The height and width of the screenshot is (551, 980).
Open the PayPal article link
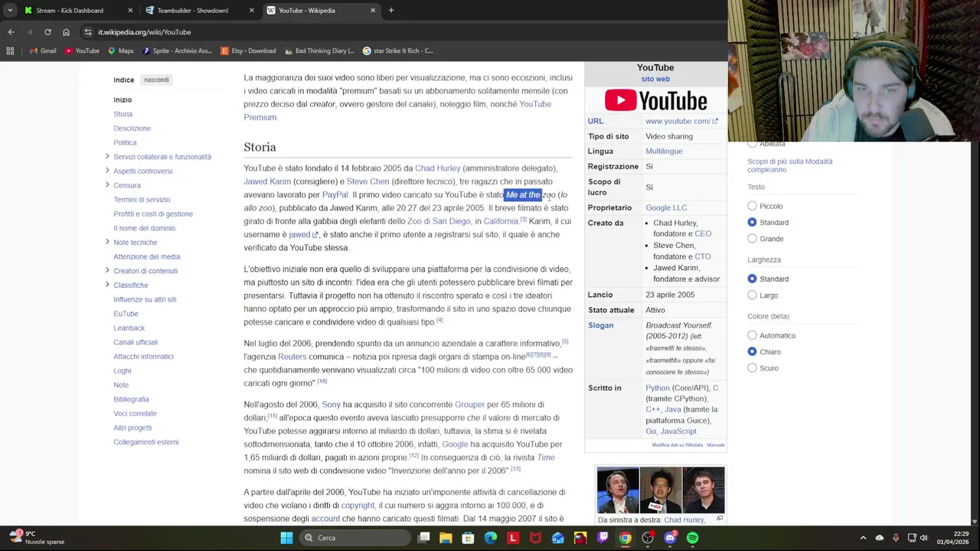335,195
